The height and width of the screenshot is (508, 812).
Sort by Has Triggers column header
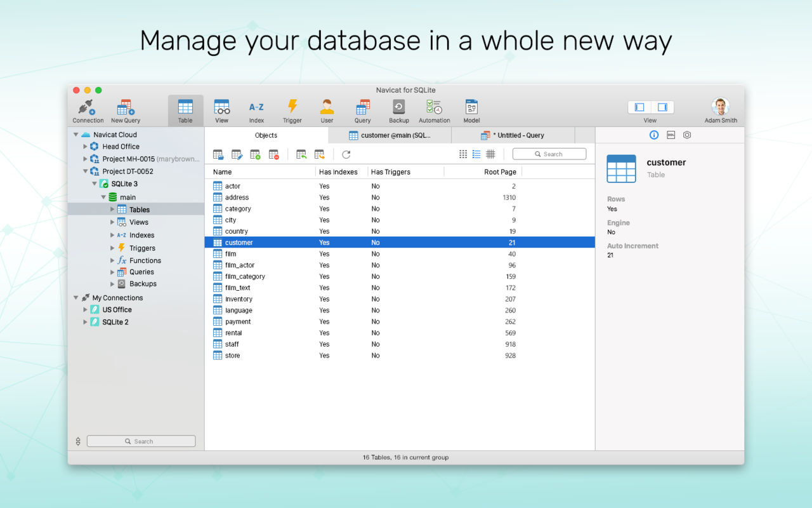click(x=406, y=172)
